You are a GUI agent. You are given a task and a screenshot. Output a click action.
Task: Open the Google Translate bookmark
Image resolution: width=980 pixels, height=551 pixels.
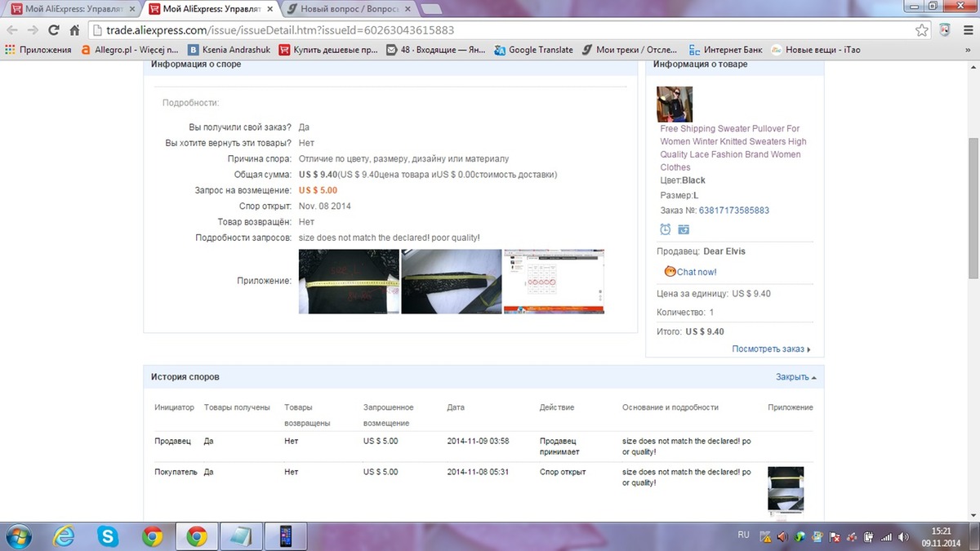coord(533,50)
